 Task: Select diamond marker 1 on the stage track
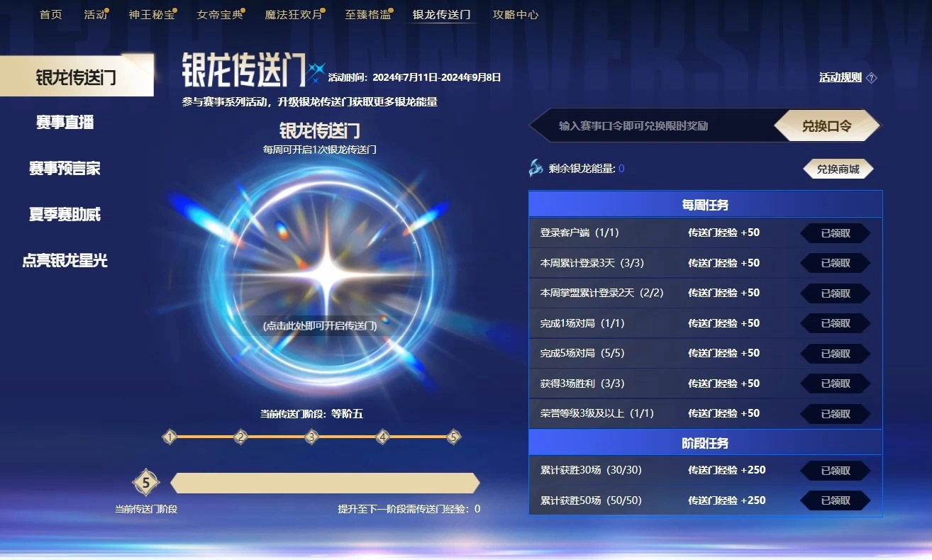pos(170,438)
